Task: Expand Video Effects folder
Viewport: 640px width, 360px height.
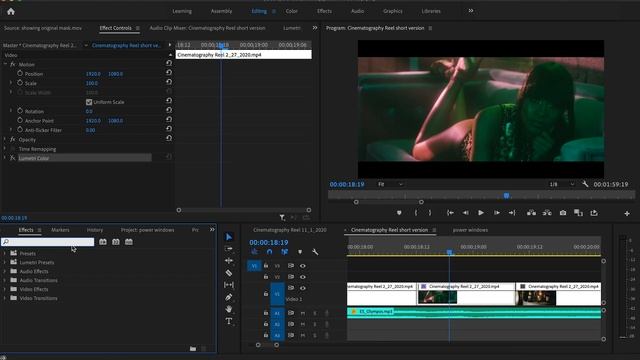Action: (5, 289)
